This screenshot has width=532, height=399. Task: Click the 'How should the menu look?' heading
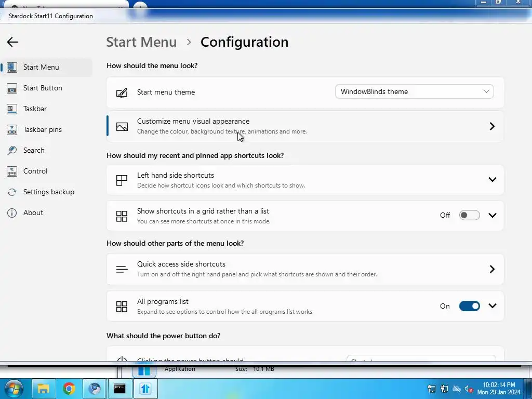coord(152,65)
